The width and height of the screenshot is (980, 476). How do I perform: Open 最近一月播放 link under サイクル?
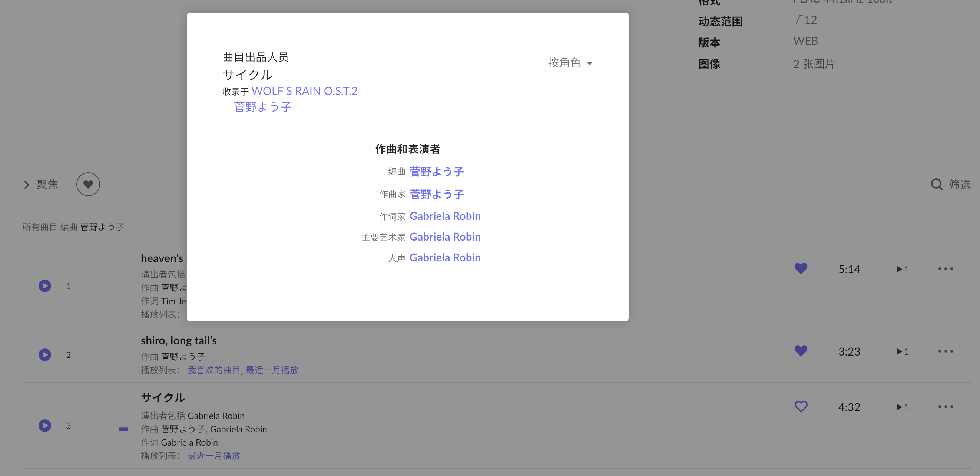click(x=214, y=456)
